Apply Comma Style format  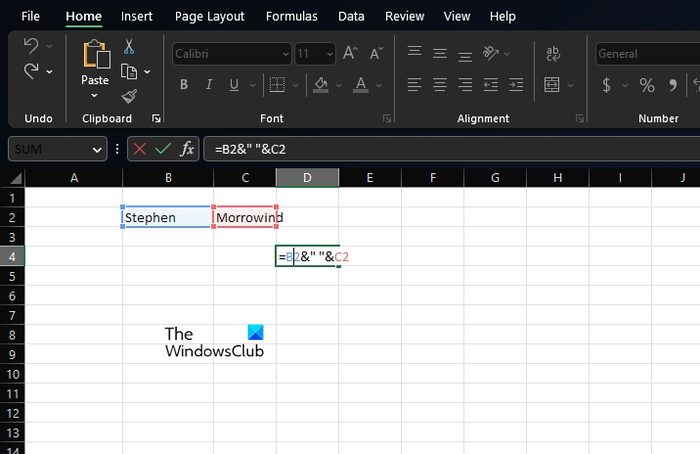673,85
